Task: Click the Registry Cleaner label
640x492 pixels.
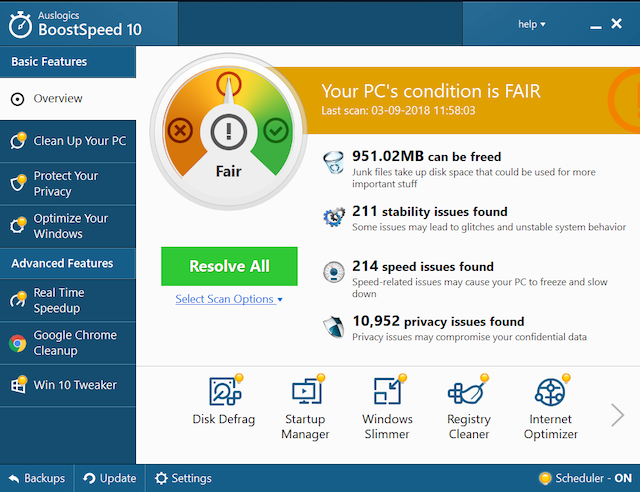Action: click(469, 426)
